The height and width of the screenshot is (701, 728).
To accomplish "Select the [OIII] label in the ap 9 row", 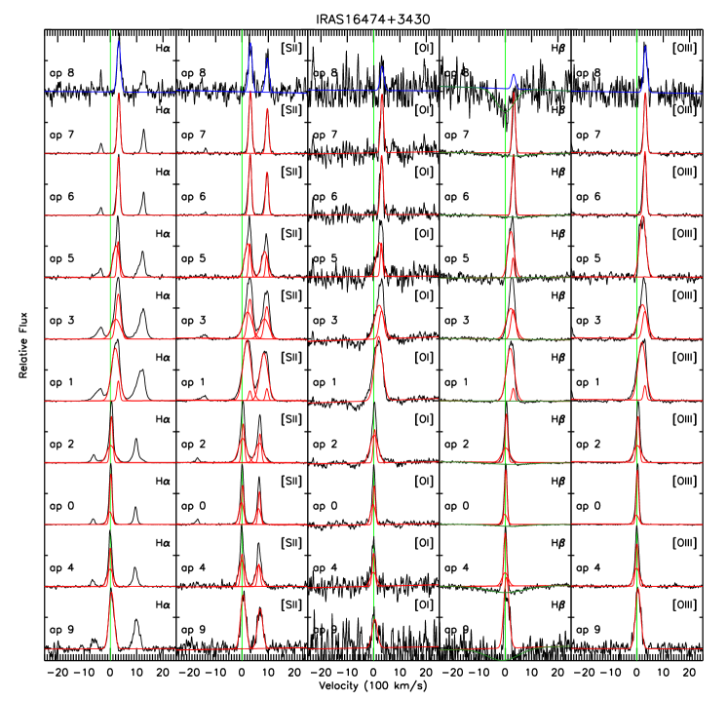I will point(685,604).
